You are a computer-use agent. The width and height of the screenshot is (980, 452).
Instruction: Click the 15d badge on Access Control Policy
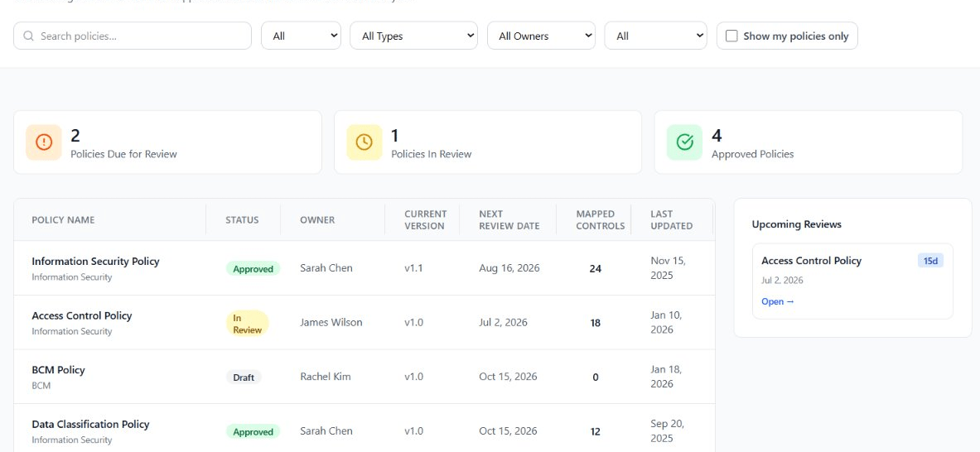coord(930,261)
